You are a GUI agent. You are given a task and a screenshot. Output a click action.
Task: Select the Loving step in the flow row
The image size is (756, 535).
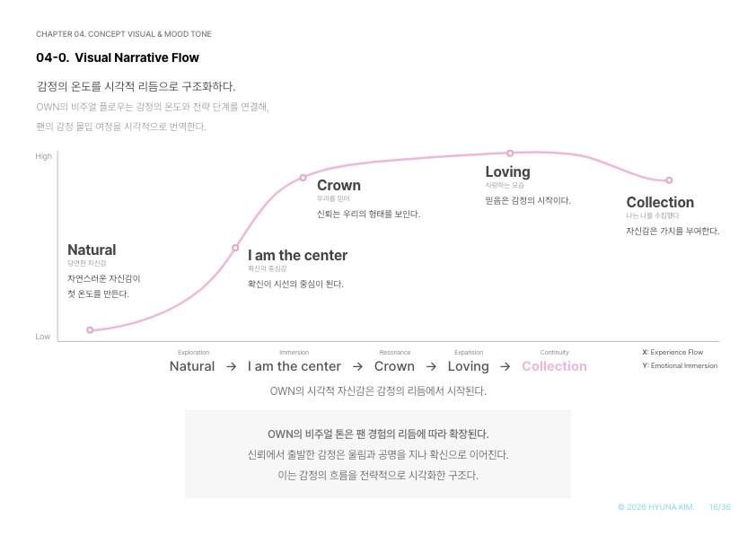pyautogui.click(x=468, y=366)
